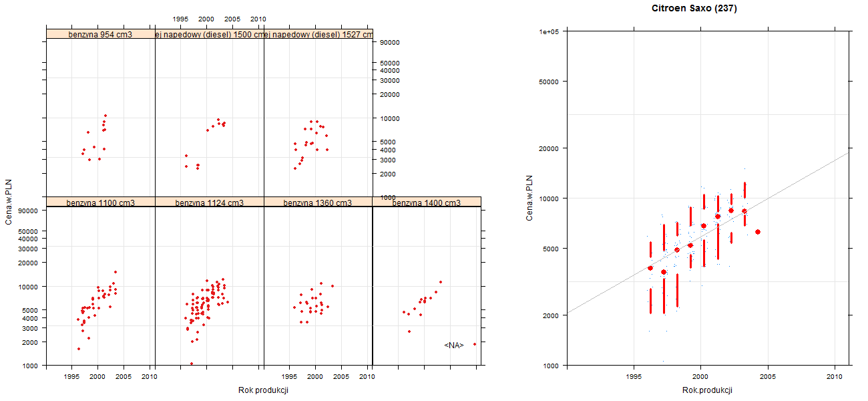Select the '20000' y-axis tick on the Saxo chart
This screenshot has width=868, height=401.
coord(550,148)
